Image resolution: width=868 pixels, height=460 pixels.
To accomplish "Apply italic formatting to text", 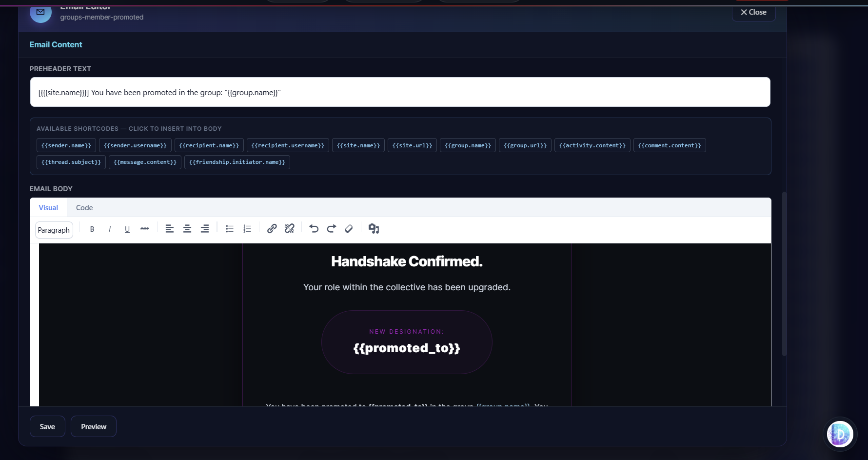I will pos(110,229).
